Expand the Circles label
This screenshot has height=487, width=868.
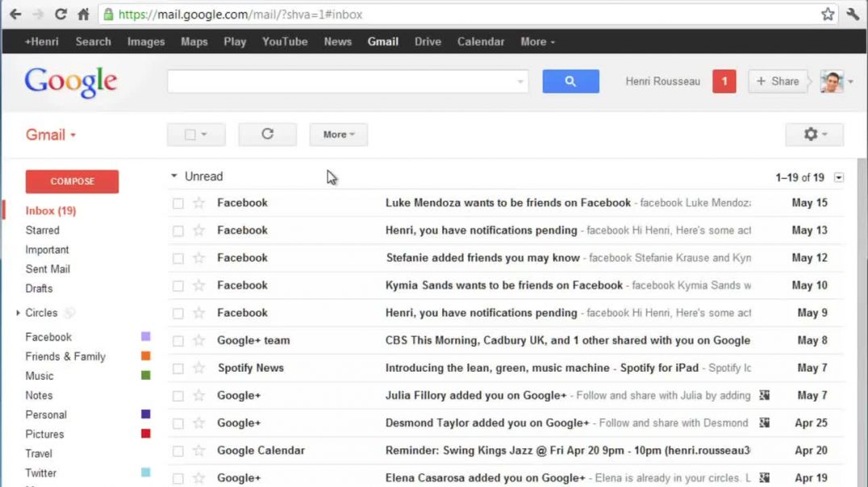coord(18,313)
